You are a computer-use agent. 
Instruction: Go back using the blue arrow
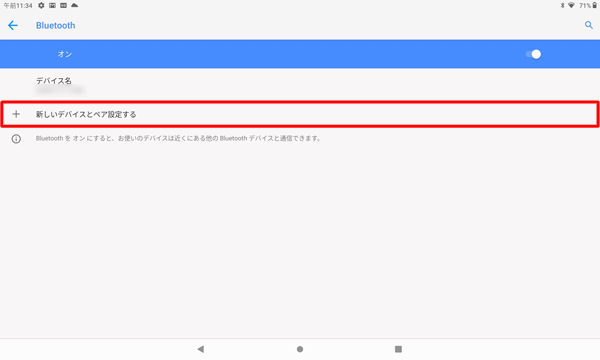click(13, 25)
